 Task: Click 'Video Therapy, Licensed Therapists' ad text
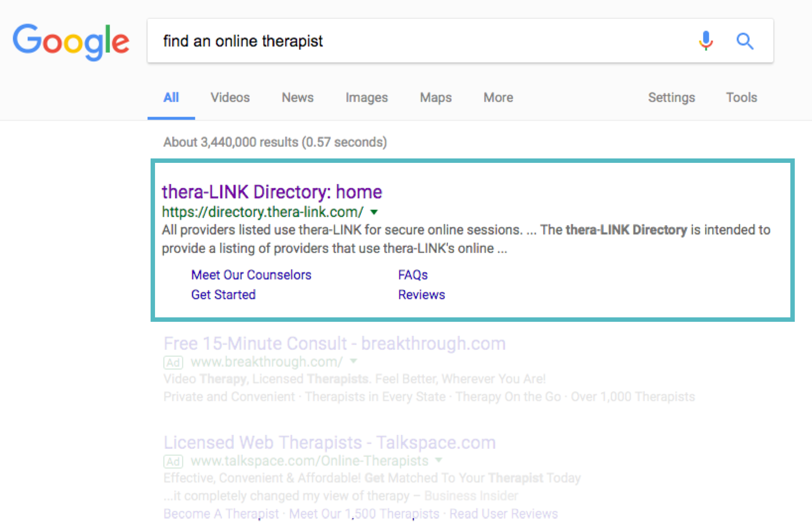click(x=354, y=379)
